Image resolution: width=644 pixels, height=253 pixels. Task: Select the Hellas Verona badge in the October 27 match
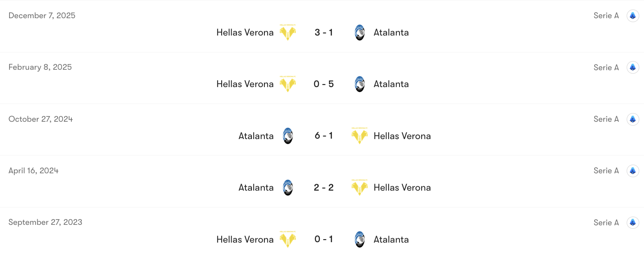[359, 136]
